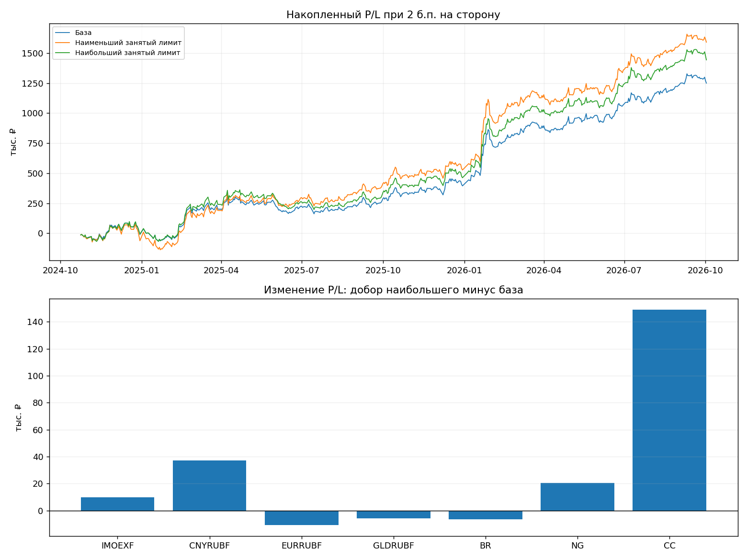Select the legend label "Наименьший занятый лимит"

pyautogui.click(x=128, y=43)
